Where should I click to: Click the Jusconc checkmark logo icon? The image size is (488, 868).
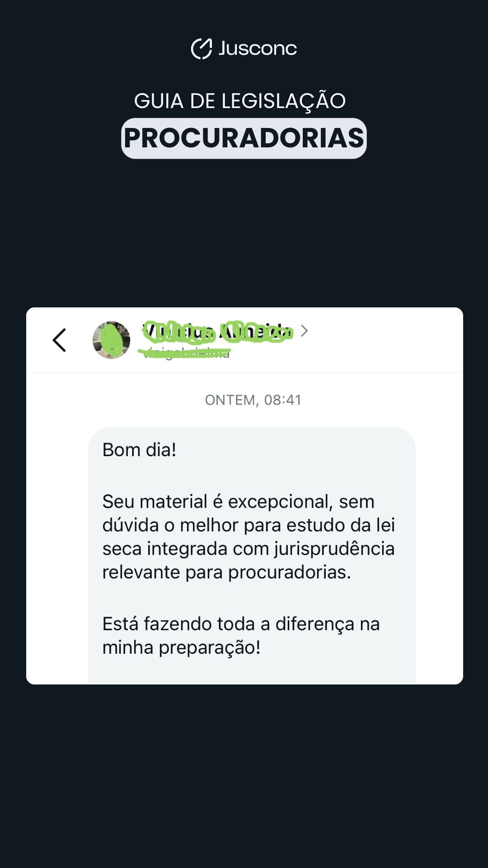(201, 48)
